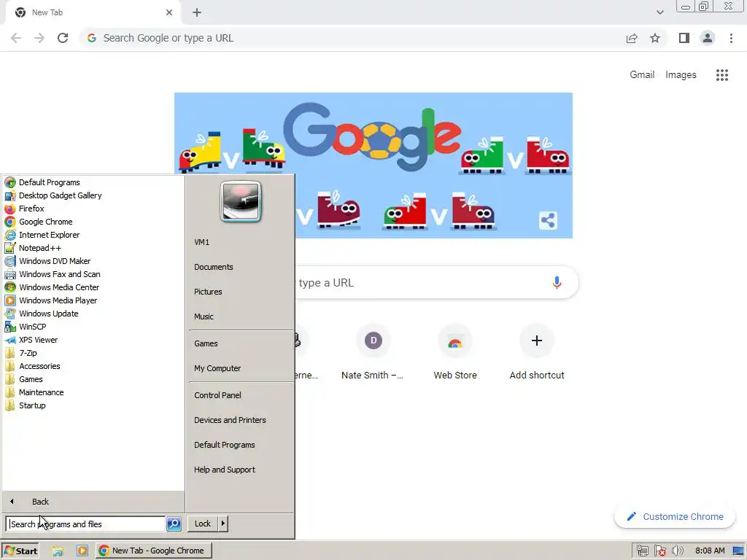Open Control Panel
Screen dimensions: 747x560
(217, 395)
